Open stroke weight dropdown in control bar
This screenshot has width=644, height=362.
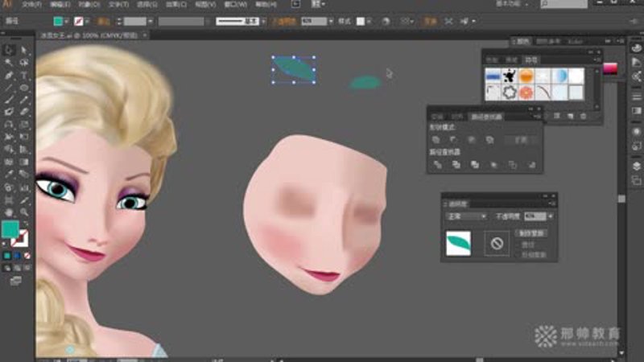click(151, 22)
